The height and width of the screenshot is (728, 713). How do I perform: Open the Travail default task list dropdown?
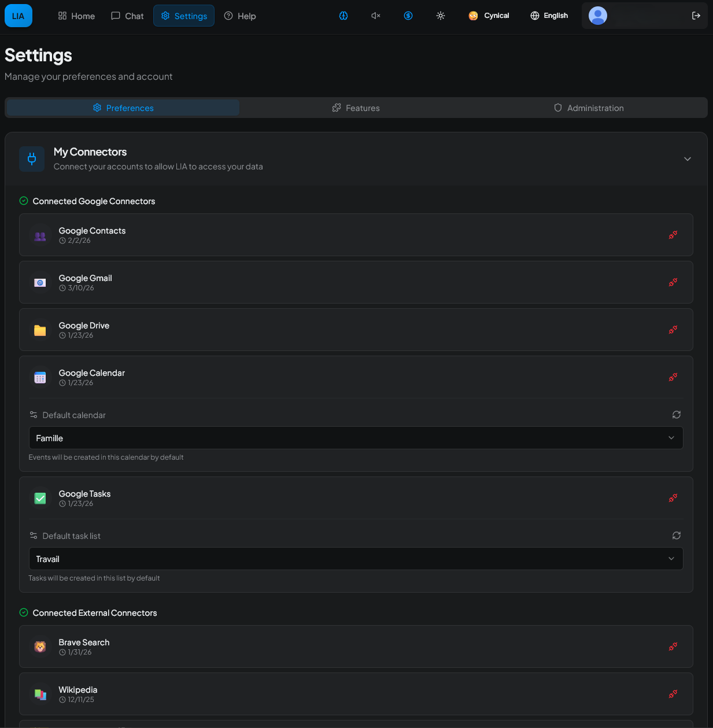click(356, 559)
